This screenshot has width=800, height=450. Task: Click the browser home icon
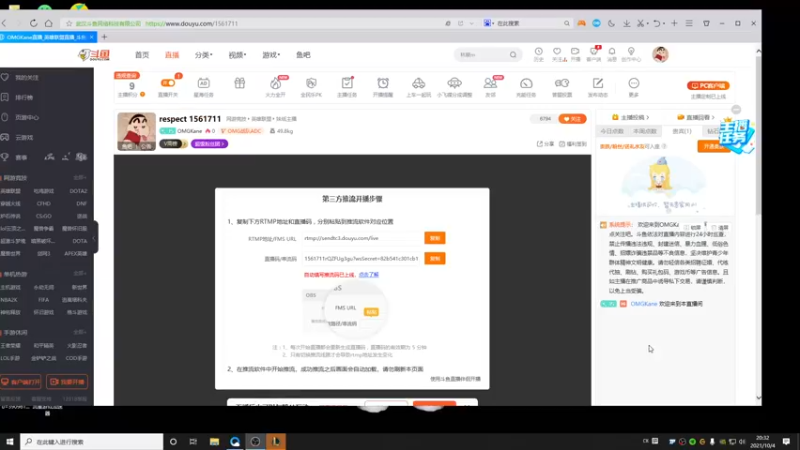pyautogui.click(x=48, y=23)
